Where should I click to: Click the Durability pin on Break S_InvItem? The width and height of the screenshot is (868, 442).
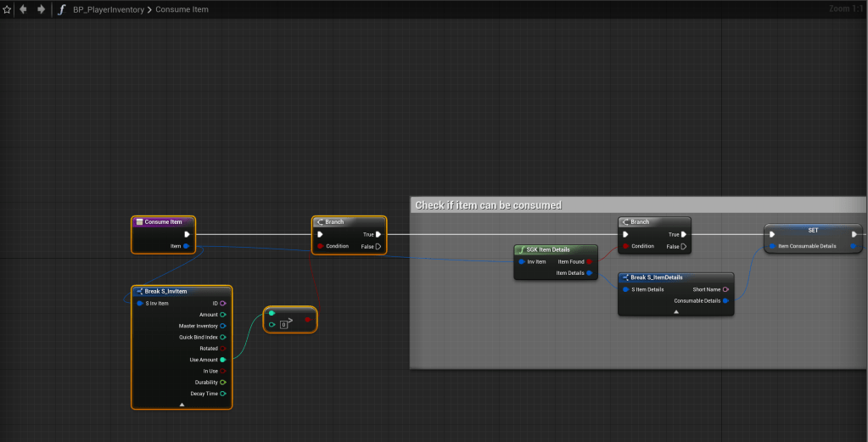coord(223,382)
